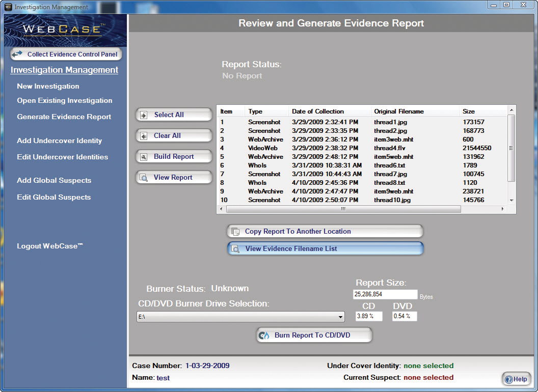This screenshot has height=392, width=538.
Task: Expand the CD/DVD Burner Drive Selection dropdown
Action: [x=341, y=317]
